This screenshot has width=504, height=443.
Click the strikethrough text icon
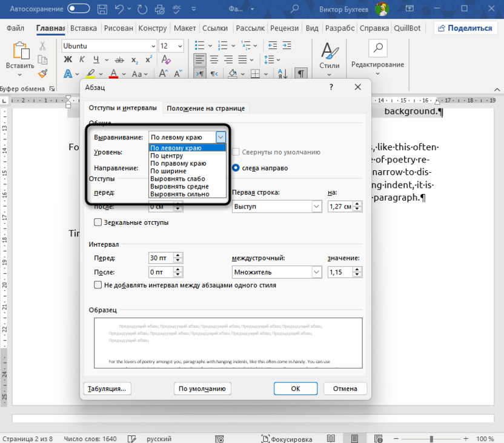(119, 59)
